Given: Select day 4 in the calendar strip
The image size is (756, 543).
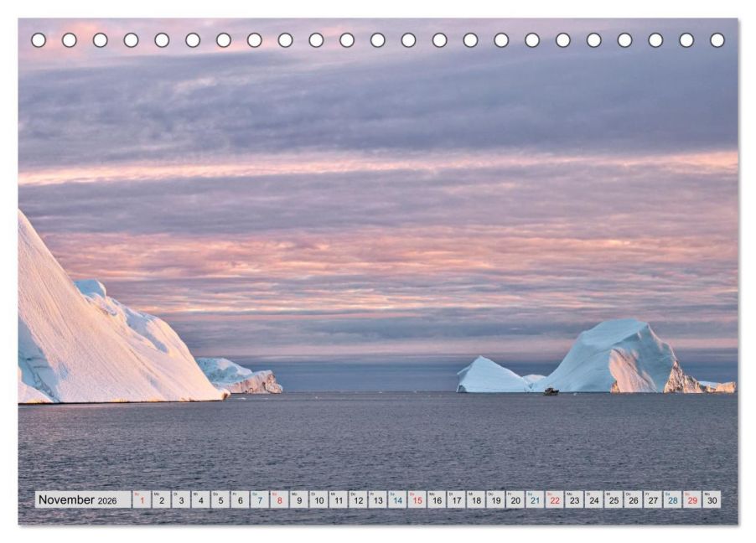Looking at the screenshot, I should [x=201, y=499].
